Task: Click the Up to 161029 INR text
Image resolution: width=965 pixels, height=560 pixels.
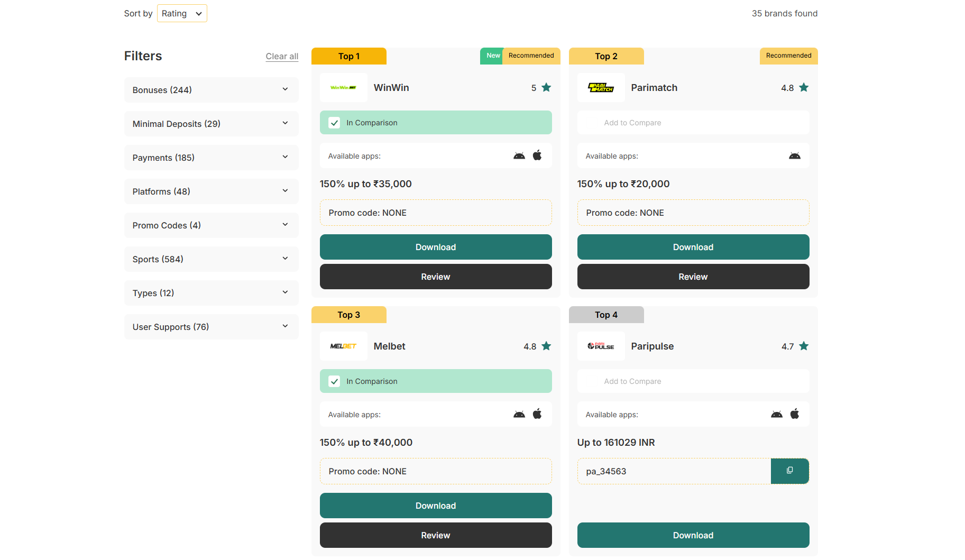Action: click(616, 443)
